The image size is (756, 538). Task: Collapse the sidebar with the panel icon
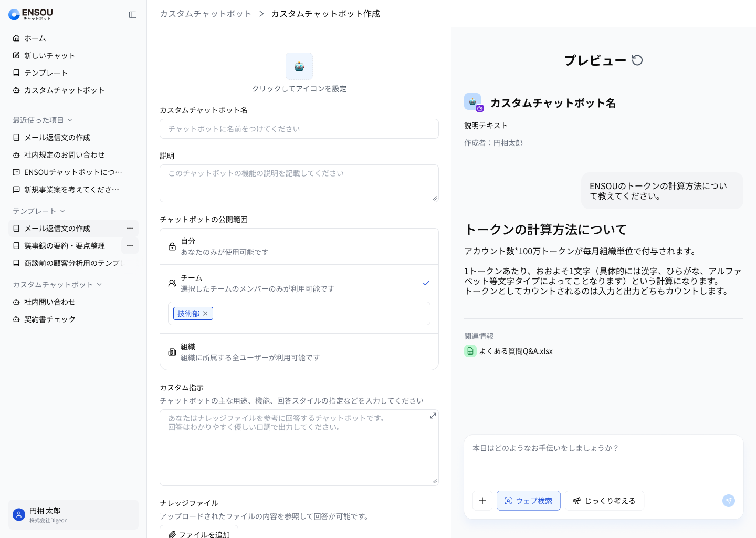click(x=133, y=15)
